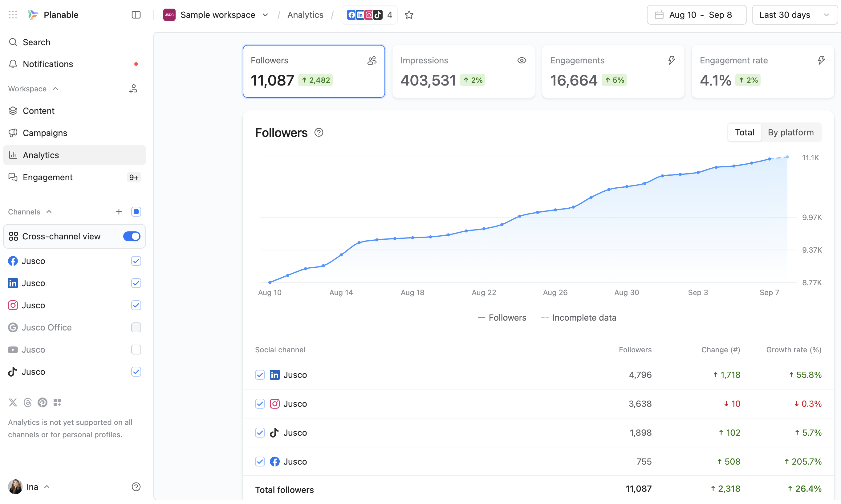Expand the Sample workspace selector

tap(217, 15)
